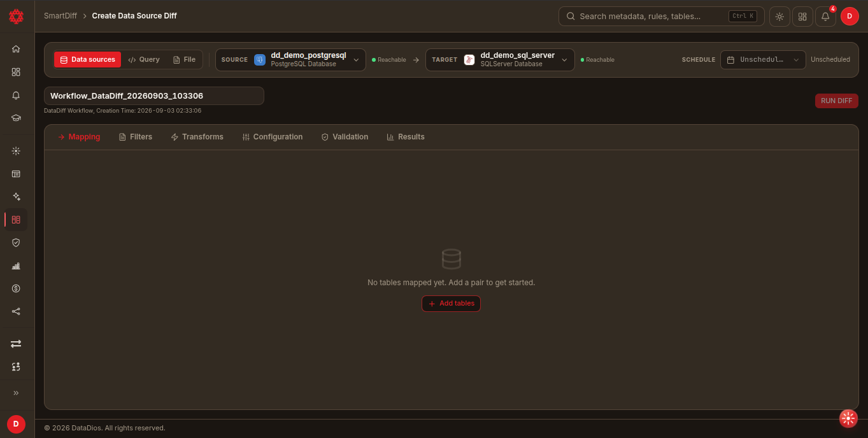Select the Data sources mode

[87, 59]
